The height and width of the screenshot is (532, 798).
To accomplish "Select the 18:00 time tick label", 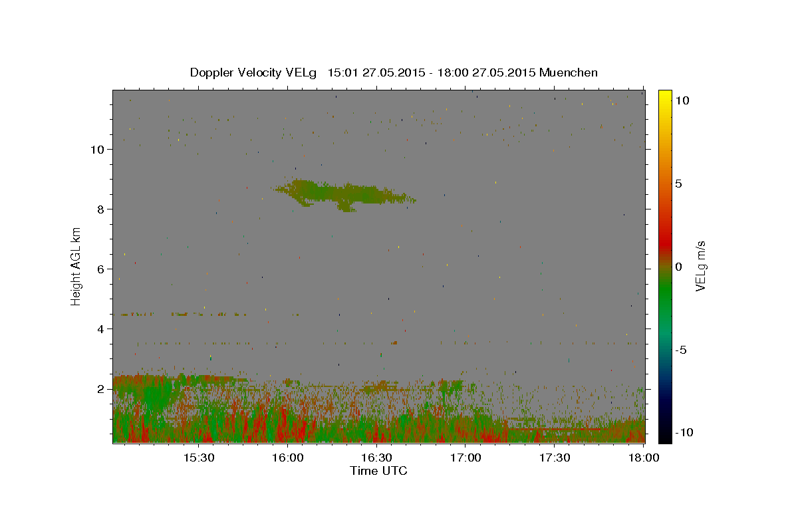I will tap(644, 458).
